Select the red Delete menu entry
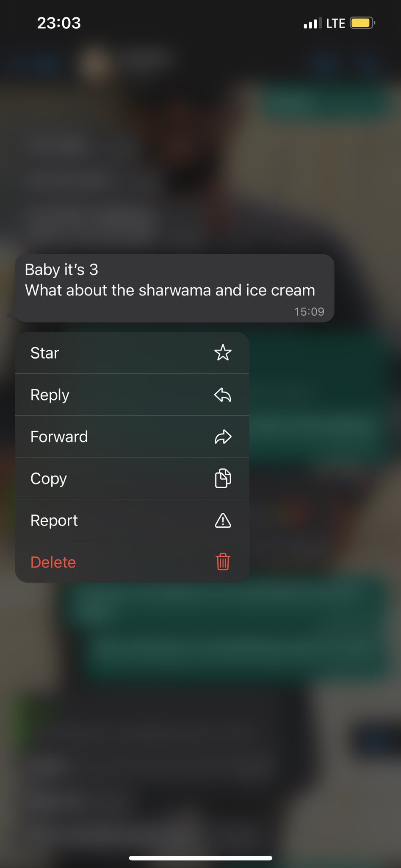The height and width of the screenshot is (868, 401). tap(132, 562)
